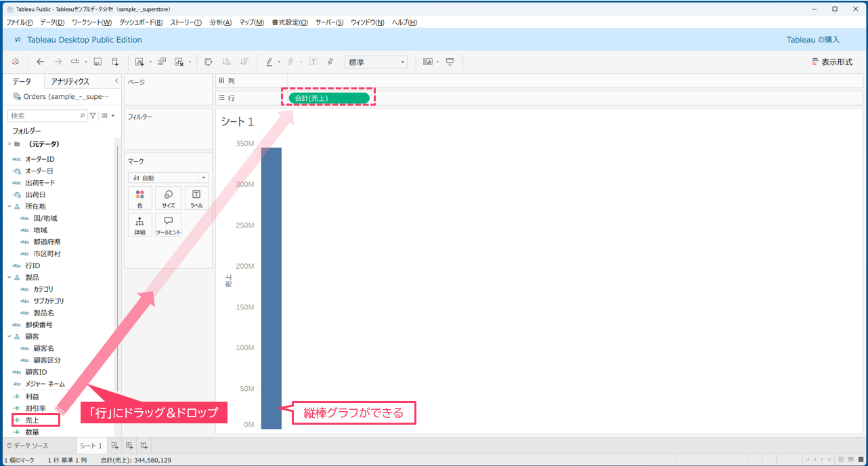This screenshot has height=466, width=868.
Task: Click the filter icon beside search box
Action: (93, 116)
